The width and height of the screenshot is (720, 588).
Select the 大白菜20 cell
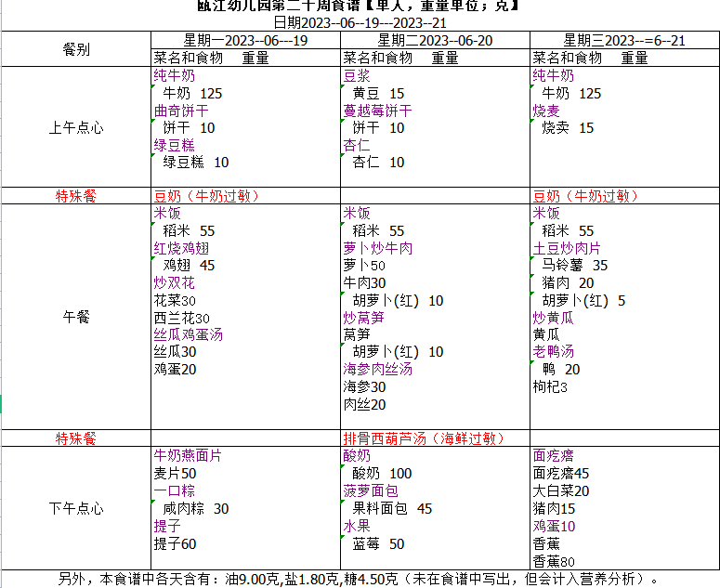(560, 490)
